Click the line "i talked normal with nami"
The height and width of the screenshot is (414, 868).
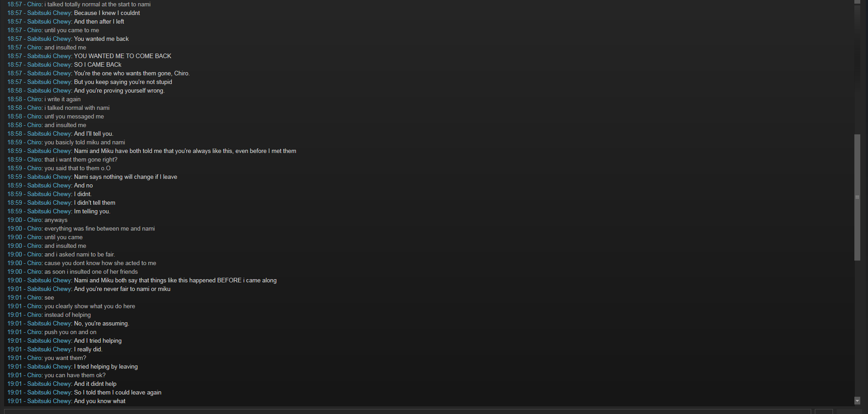(x=77, y=108)
